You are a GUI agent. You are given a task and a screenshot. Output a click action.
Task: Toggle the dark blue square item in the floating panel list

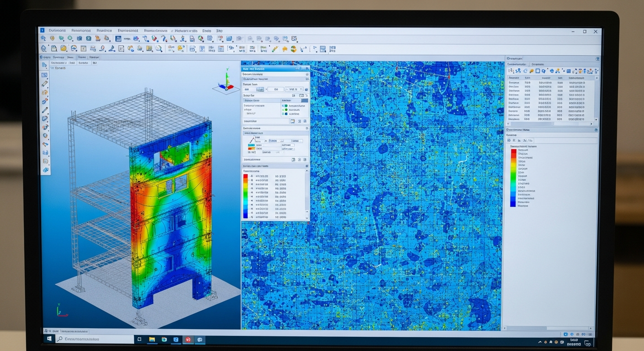(x=286, y=114)
